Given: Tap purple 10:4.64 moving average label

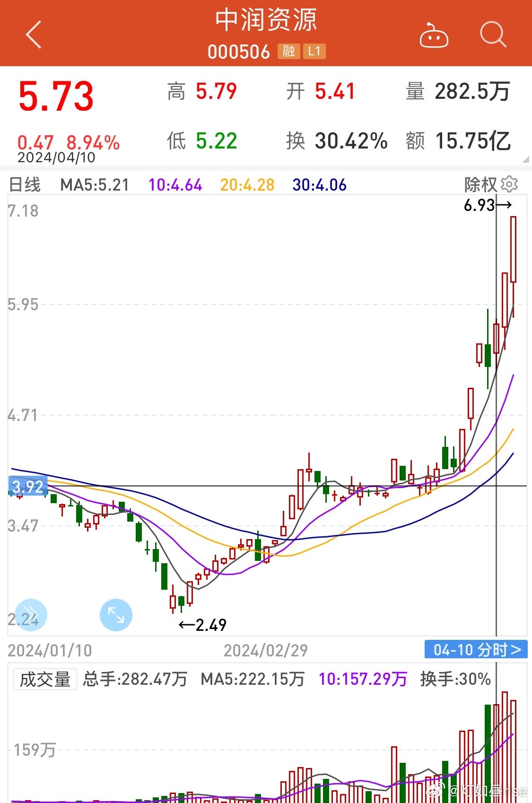Looking at the screenshot, I should (175, 184).
